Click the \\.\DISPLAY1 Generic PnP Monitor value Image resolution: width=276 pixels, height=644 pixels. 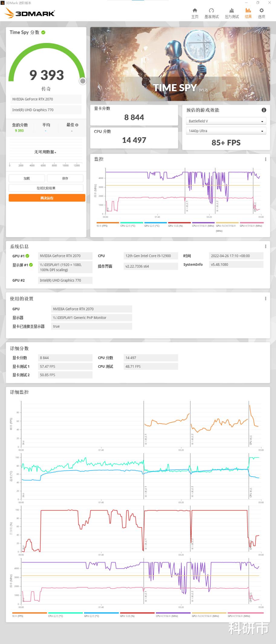[x=92, y=318]
